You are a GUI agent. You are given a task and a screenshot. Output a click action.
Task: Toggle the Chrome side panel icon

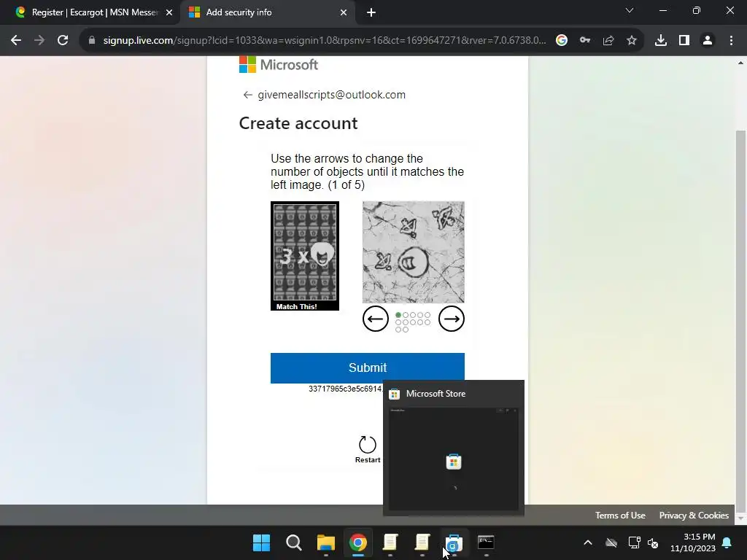click(x=684, y=41)
